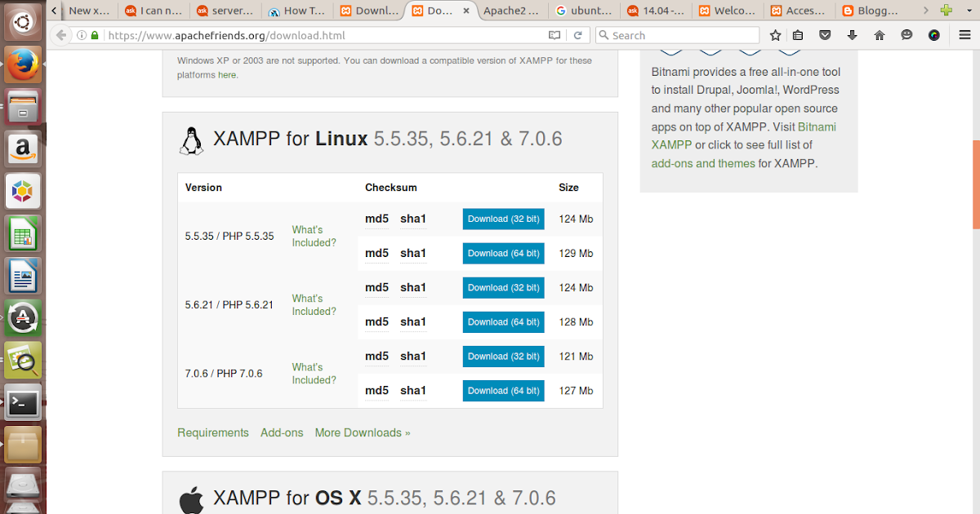Launch Terminal from the Ubuntu dock
The height and width of the screenshot is (514, 980).
point(23,402)
